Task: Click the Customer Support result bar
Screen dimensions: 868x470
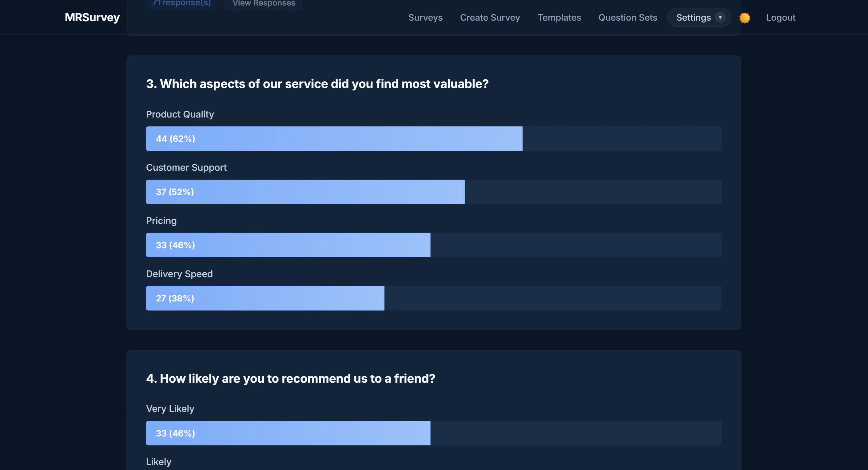Action: pyautogui.click(x=434, y=192)
